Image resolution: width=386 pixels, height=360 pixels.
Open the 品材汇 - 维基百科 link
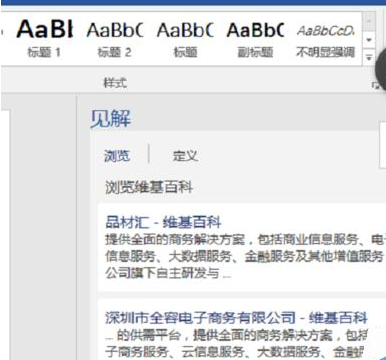[163, 222]
